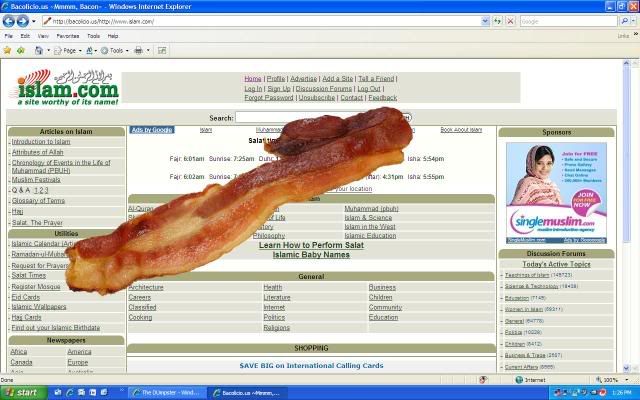This screenshot has width=640, height=400.
Task: Click the page scrollbar down arrow
Action: point(627,368)
